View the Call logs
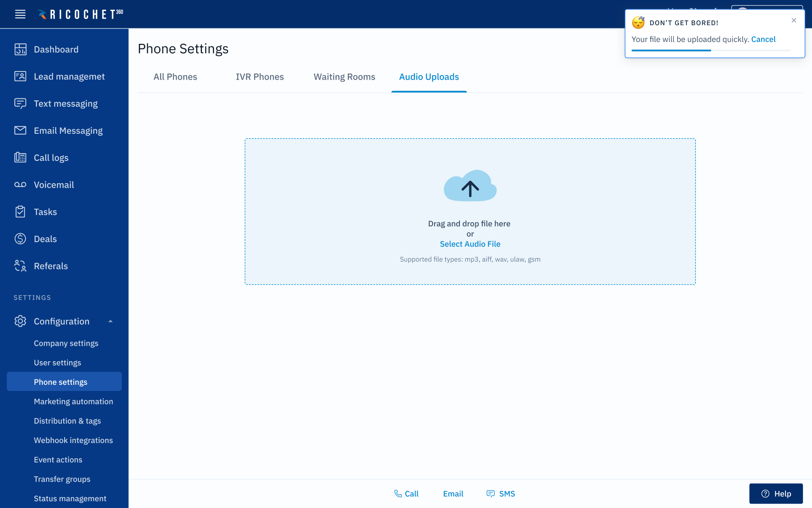This screenshot has height=508, width=812. pyautogui.click(x=51, y=158)
